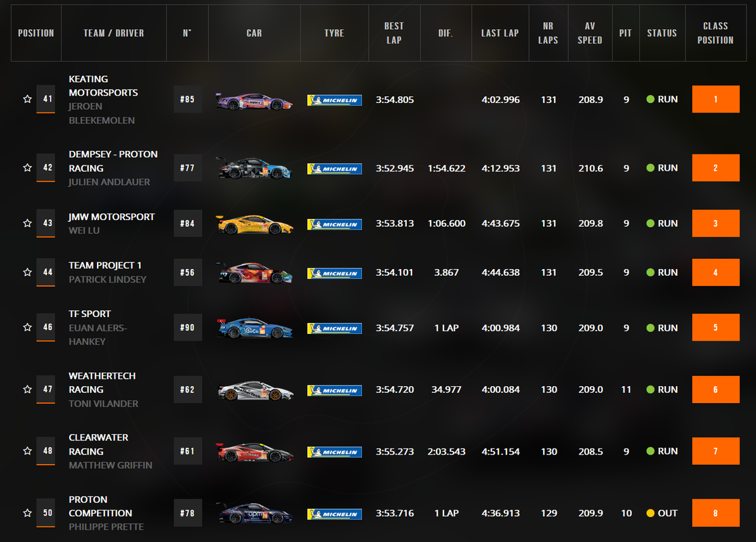The height and width of the screenshot is (542, 756).
Task: Click the orange class position 5 badge
Action: click(715, 327)
